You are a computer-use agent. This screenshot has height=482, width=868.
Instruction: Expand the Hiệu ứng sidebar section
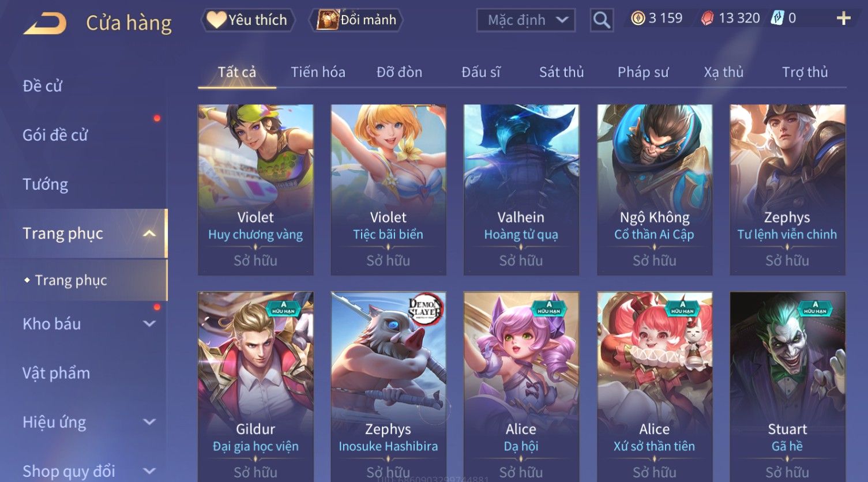pyautogui.click(x=149, y=422)
